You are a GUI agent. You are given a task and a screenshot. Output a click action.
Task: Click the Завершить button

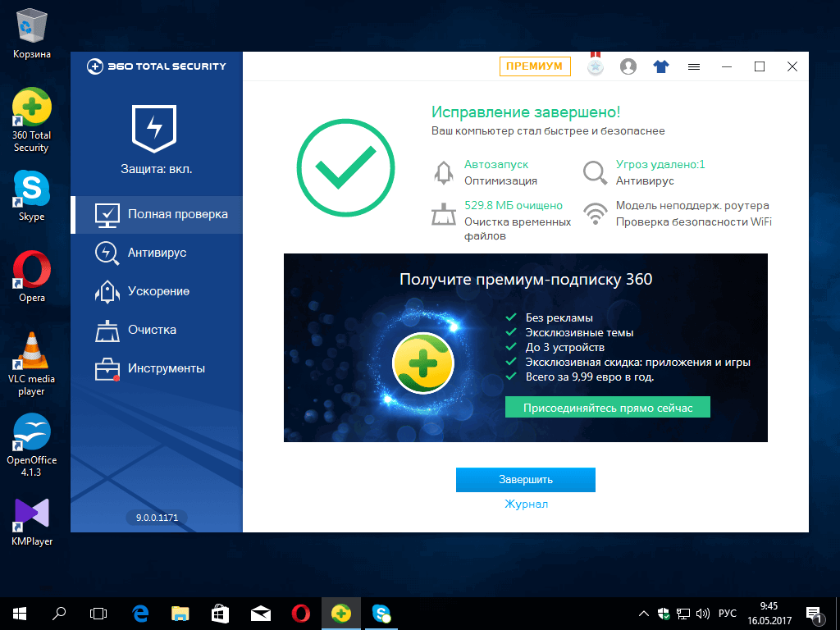tap(525, 481)
